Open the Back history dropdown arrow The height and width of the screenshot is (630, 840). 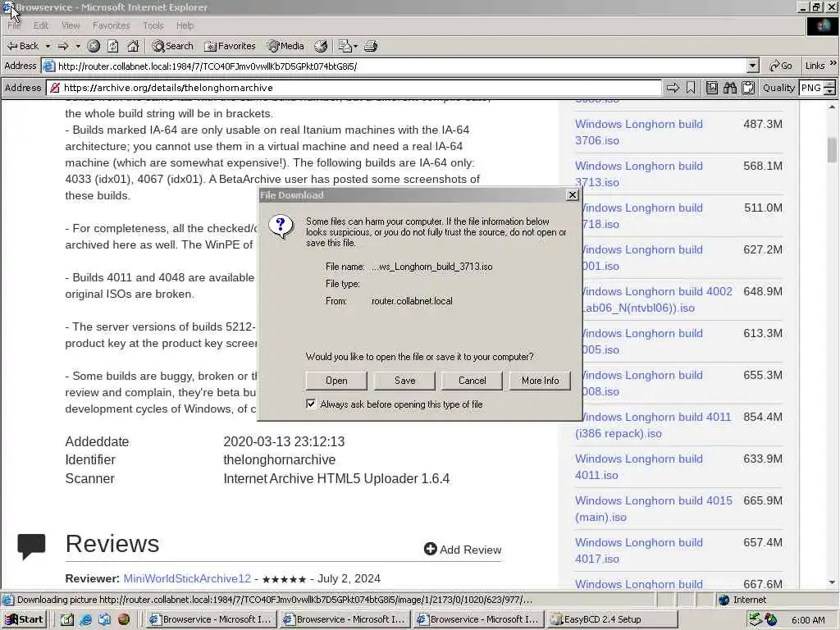(48, 47)
